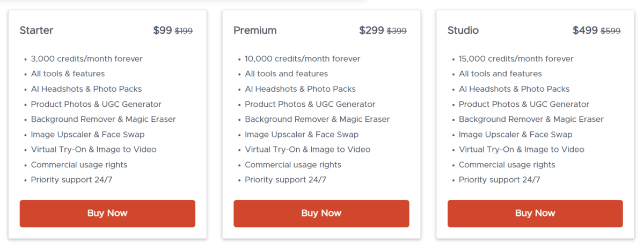Click the $299 Premium price
The width and height of the screenshot is (644, 249).
(x=372, y=31)
